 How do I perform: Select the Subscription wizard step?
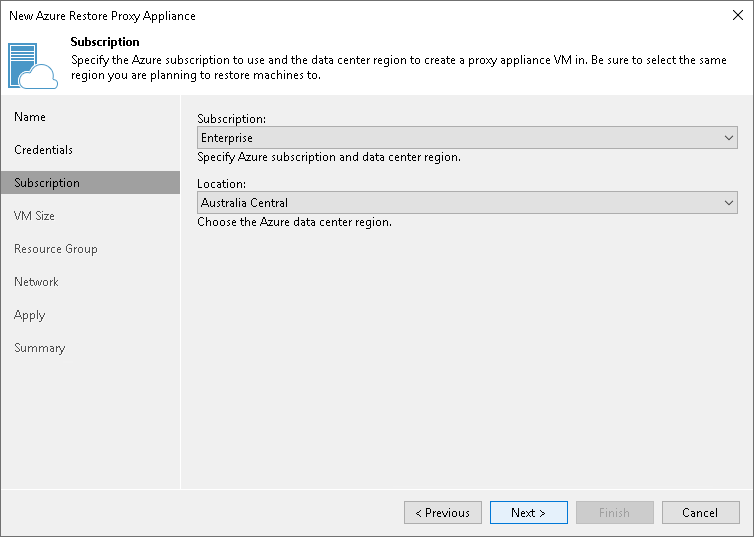click(x=90, y=183)
